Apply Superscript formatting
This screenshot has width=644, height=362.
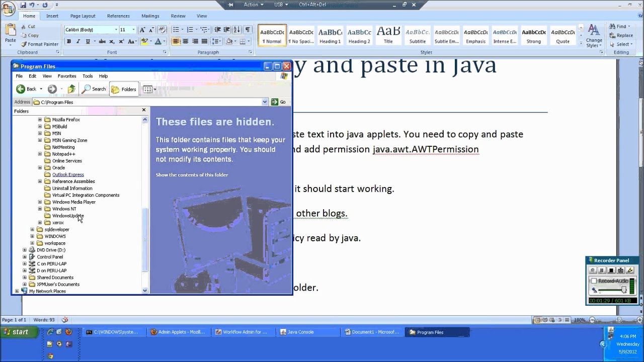(121, 41)
